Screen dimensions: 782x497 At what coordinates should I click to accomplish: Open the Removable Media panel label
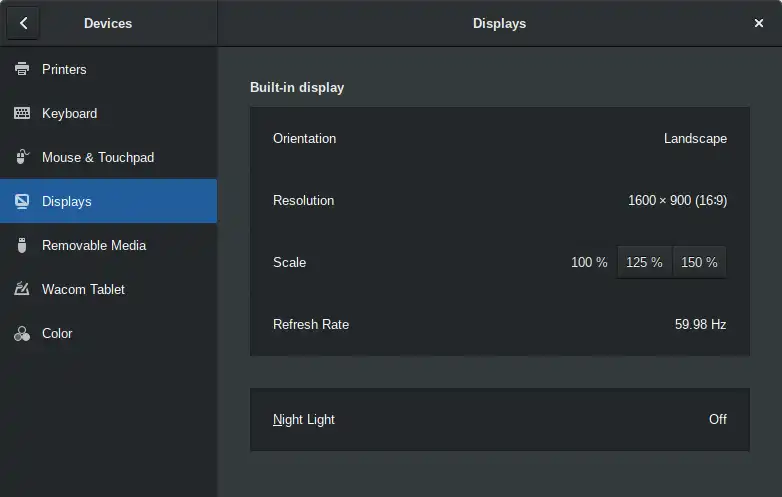click(x=94, y=245)
